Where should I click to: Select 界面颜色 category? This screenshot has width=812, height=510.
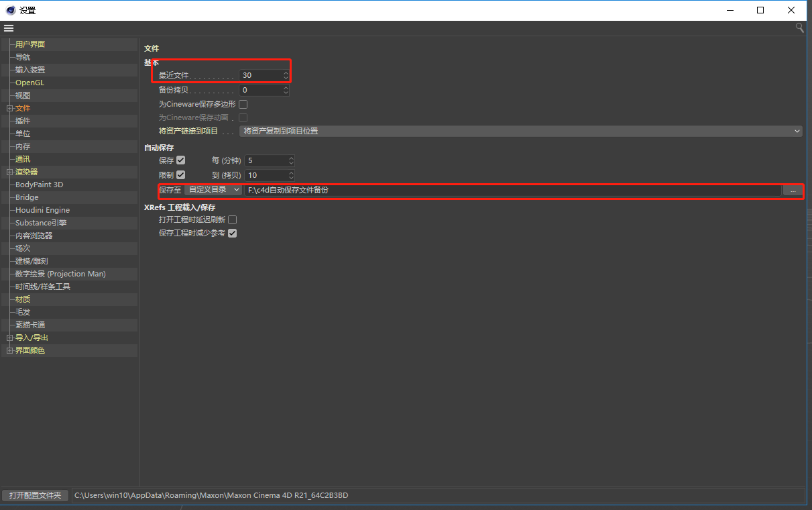coord(30,350)
